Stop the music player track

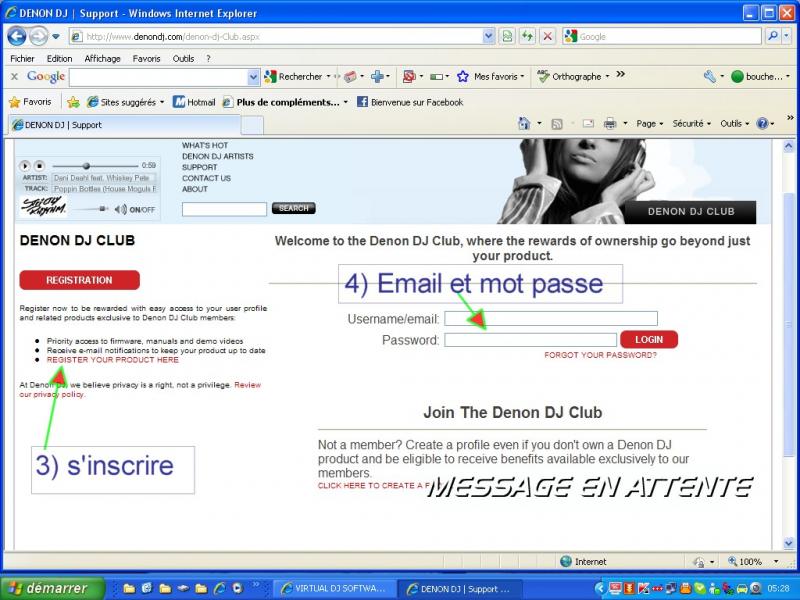pos(39,166)
